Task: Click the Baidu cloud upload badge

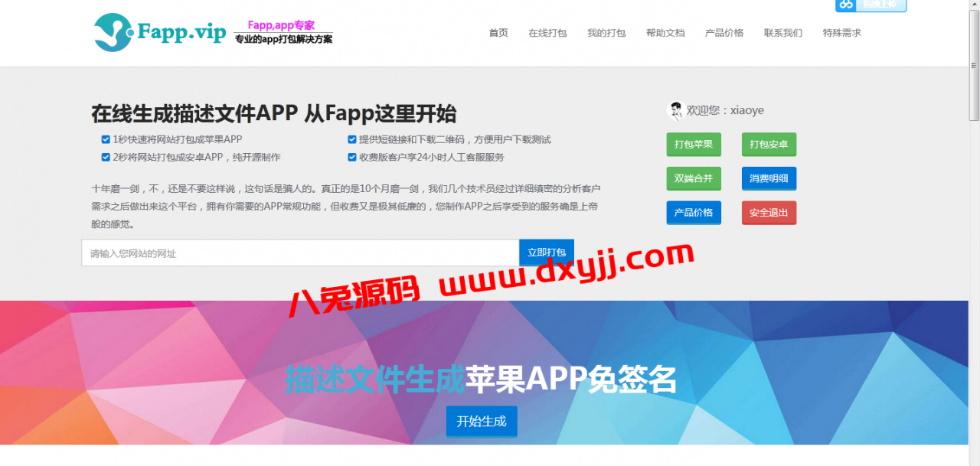Action: pyautogui.click(x=871, y=5)
